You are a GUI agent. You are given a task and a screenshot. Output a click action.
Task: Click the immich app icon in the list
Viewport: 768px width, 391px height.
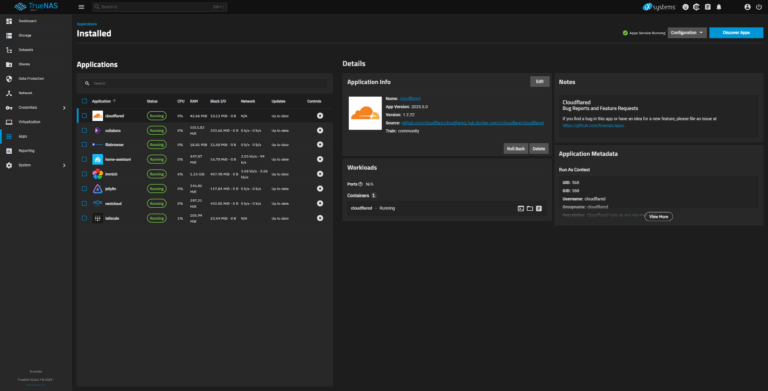click(97, 174)
